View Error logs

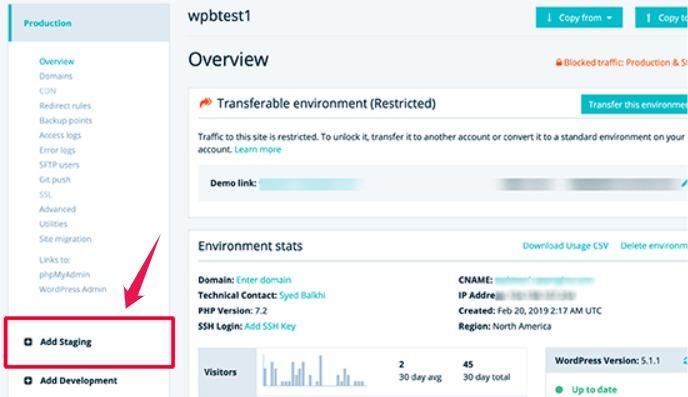point(57,150)
